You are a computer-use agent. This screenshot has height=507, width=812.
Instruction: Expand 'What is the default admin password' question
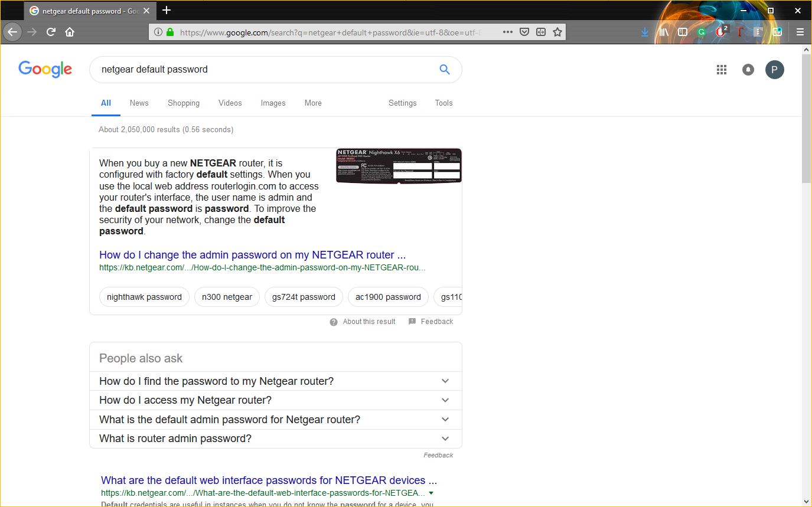click(x=276, y=420)
